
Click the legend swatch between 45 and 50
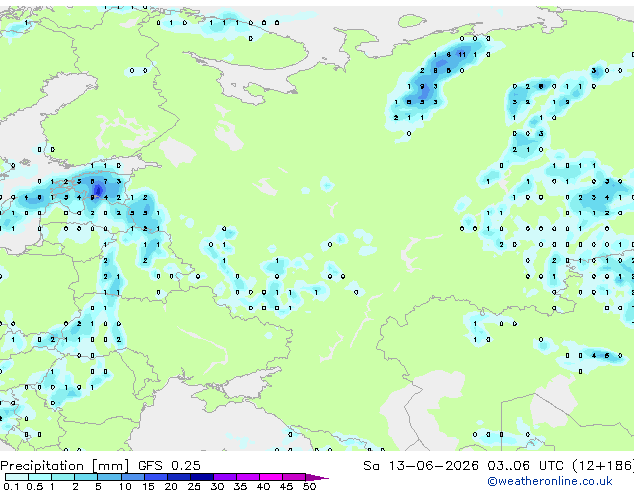coord(294,477)
